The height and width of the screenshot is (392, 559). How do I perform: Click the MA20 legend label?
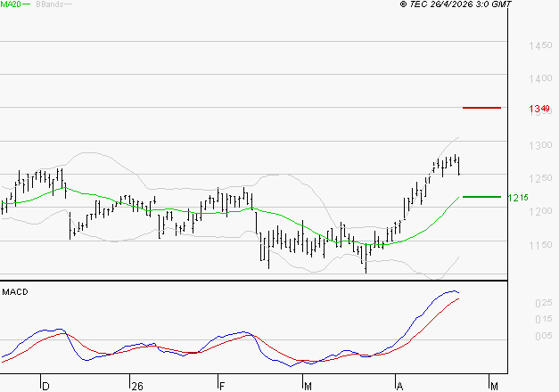tap(11, 4)
